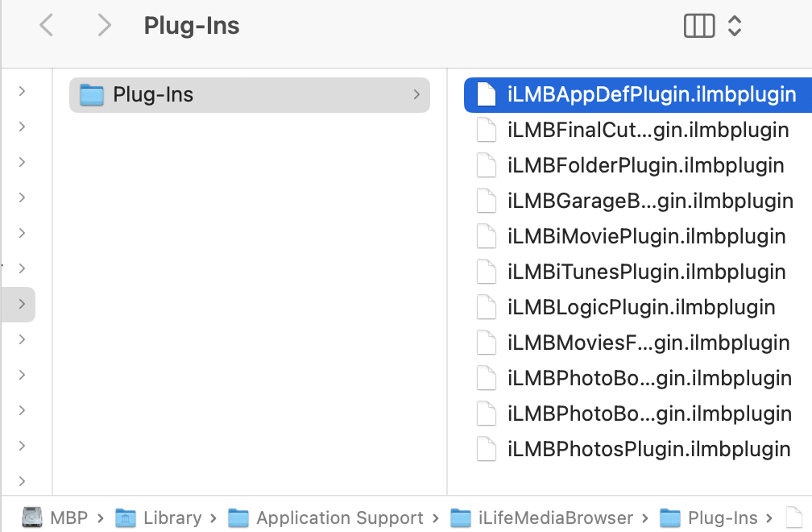The width and height of the screenshot is (812, 532).
Task: Select iLMBAppDefPlugin.ilmbplugin file
Action: click(638, 95)
